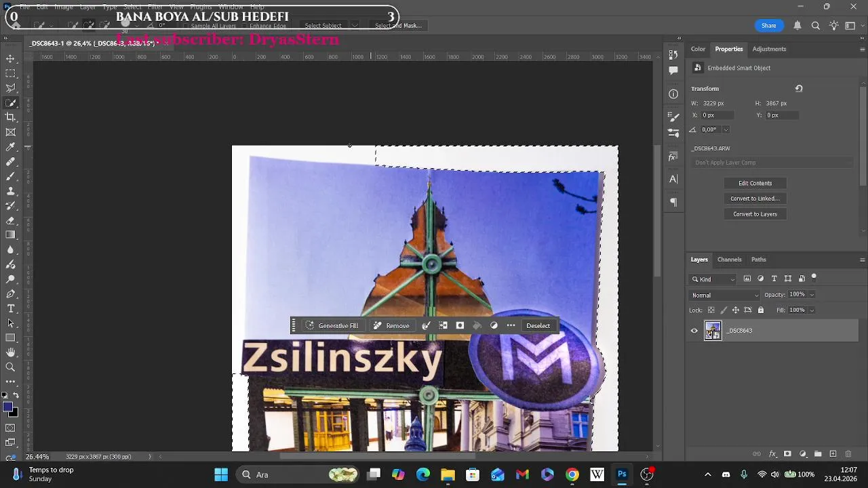Open Layers panel menu
The width and height of the screenshot is (868, 488).
click(862, 260)
